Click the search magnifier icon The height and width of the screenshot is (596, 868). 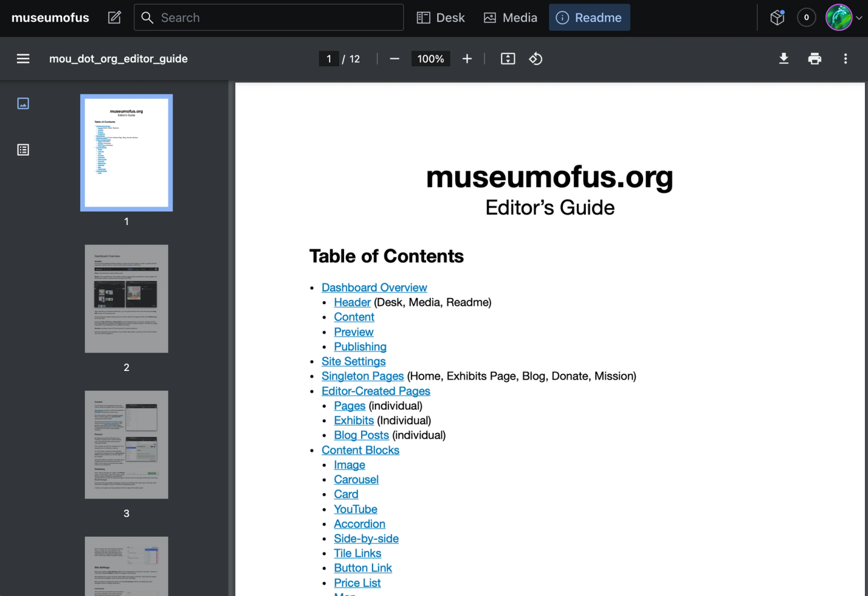point(147,17)
